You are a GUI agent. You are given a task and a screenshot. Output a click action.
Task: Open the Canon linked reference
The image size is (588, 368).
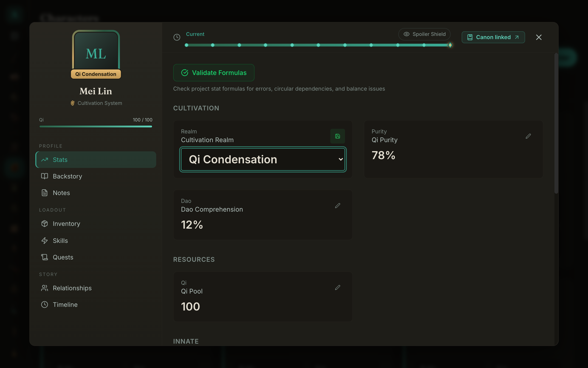pyautogui.click(x=493, y=37)
